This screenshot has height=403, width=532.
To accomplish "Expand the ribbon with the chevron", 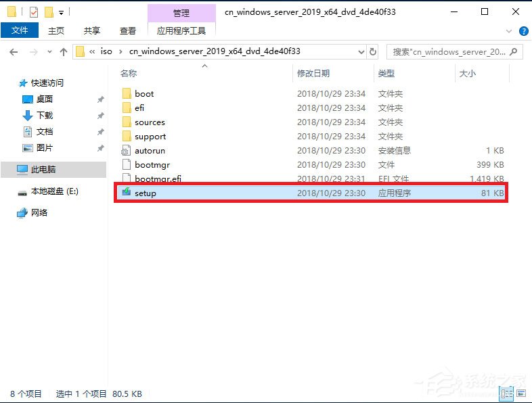I will coord(508,31).
